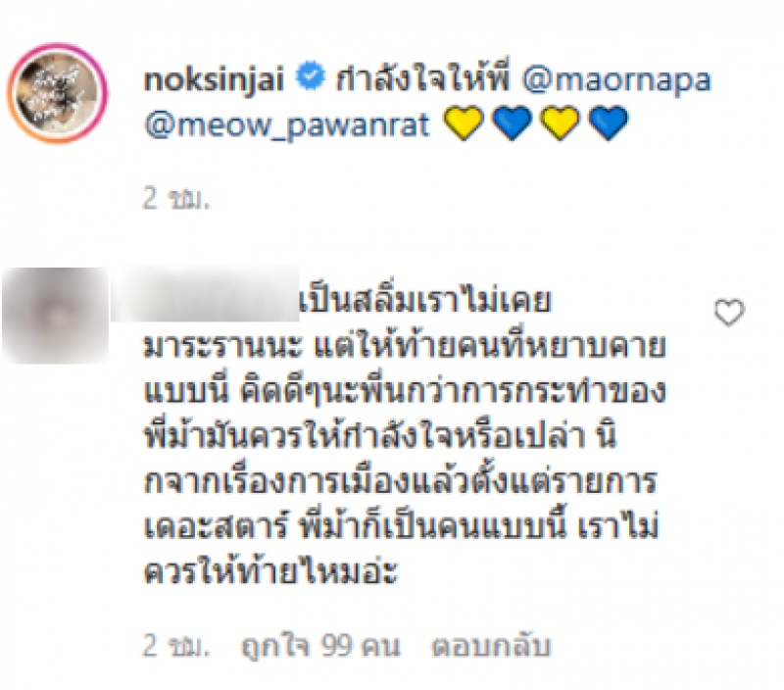View likes via ถูกใจ 99 คน

point(321,646)
